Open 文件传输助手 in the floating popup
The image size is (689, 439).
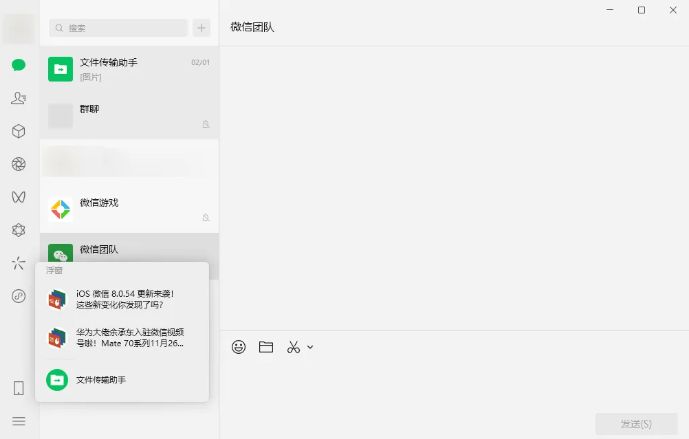click(122, 380)
